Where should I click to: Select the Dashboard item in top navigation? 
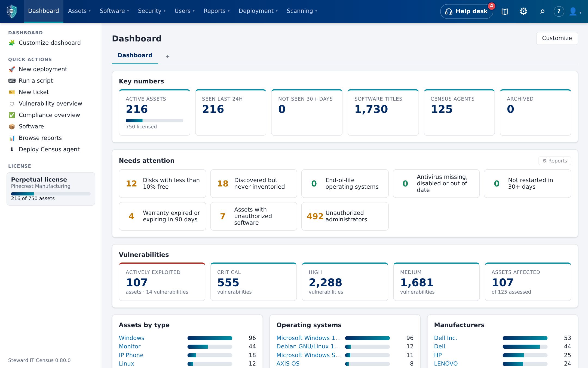click(44, 11)
